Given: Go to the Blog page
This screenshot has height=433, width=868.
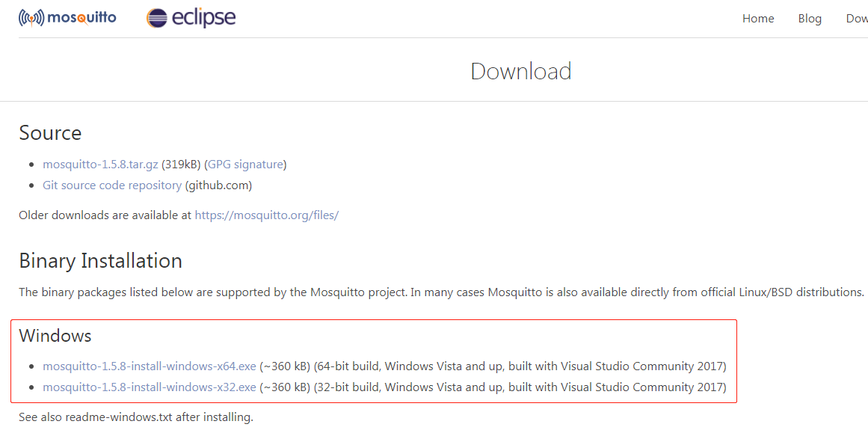Looking at the screenshot, I should pyautogui.click(x=810, y=19).
